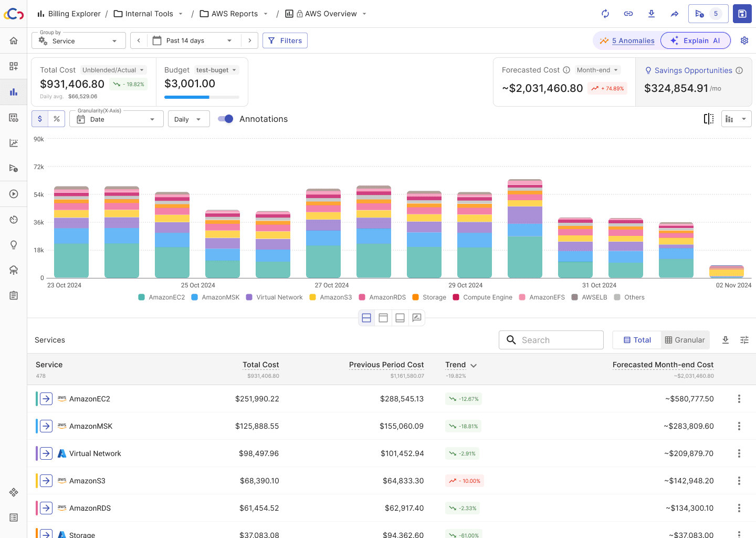Go to previous date period arrow
Image resolution: width=756 pixels, height=538 pixels.
(x=139, y=40)
